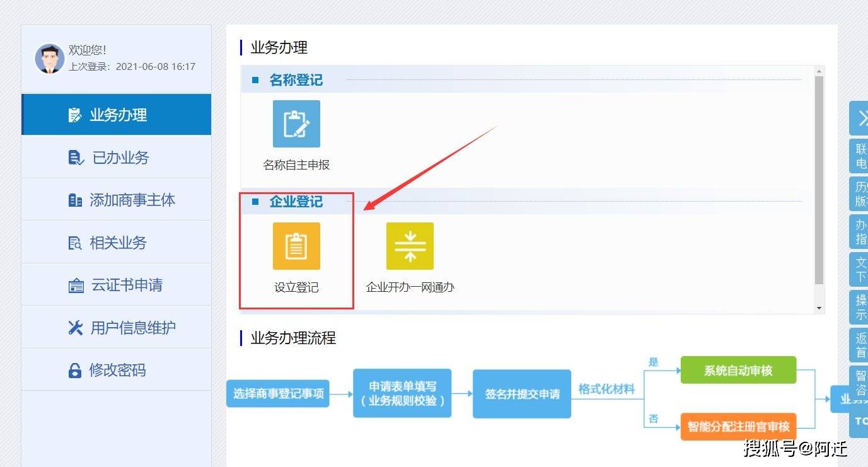Open the 名称自主申报 icon

(x=296, y=124)
